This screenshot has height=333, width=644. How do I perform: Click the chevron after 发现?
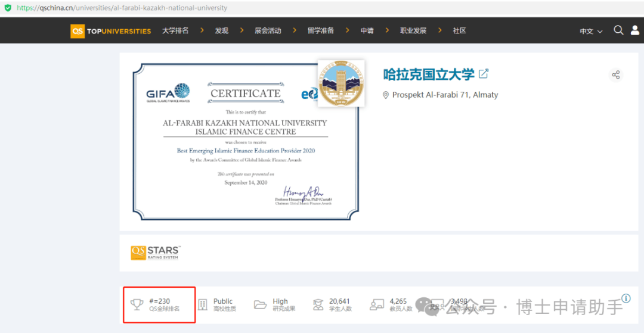(241, 30)
